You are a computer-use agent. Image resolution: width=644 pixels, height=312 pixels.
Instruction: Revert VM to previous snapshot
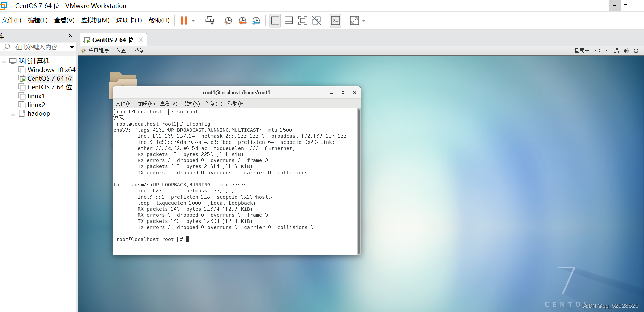[x=242, y=21]
